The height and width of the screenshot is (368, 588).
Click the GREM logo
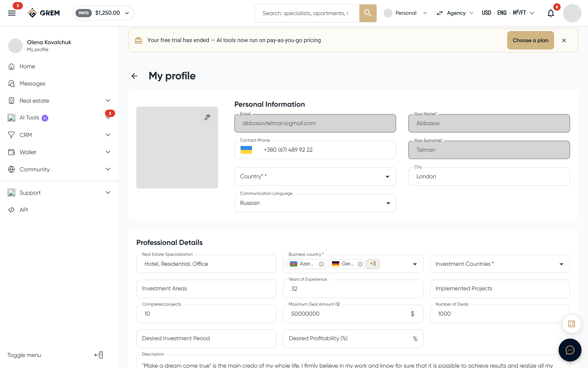coord(44,13)
